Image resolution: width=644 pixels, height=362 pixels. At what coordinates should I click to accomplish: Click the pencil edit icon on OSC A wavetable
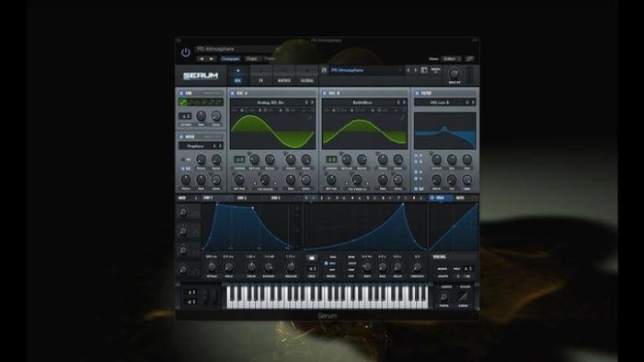310,118
